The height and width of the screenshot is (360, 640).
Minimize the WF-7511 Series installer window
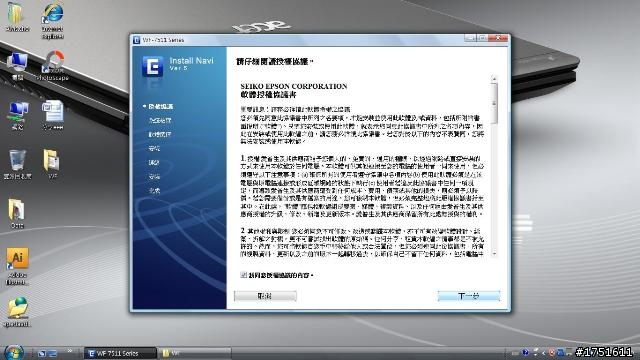471,38
